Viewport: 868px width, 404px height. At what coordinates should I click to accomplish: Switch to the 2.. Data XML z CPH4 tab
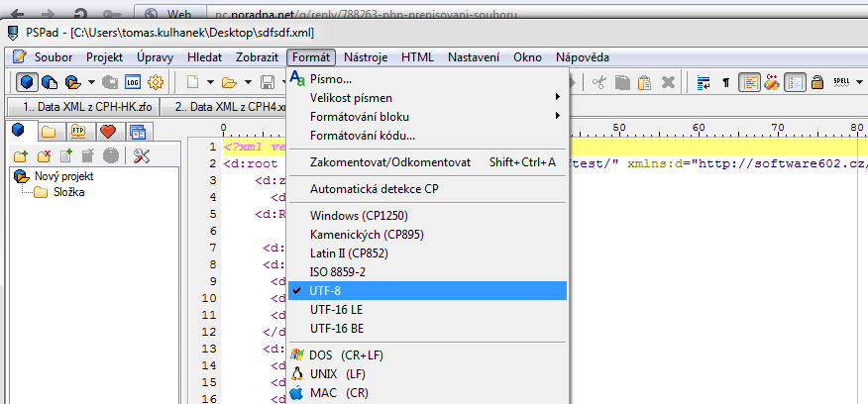(224, 107)
